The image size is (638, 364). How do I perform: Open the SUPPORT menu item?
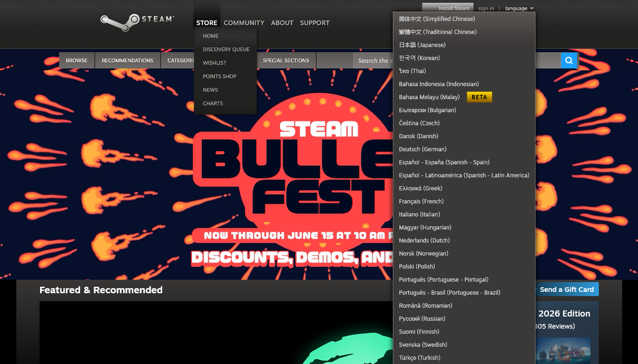315,23
